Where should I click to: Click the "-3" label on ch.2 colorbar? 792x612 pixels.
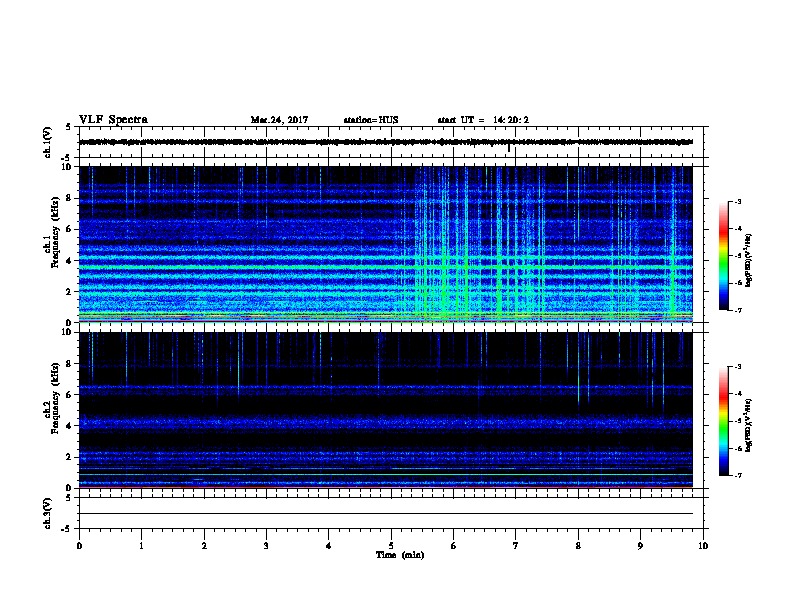pyautogui.click(x=737, y=367)
